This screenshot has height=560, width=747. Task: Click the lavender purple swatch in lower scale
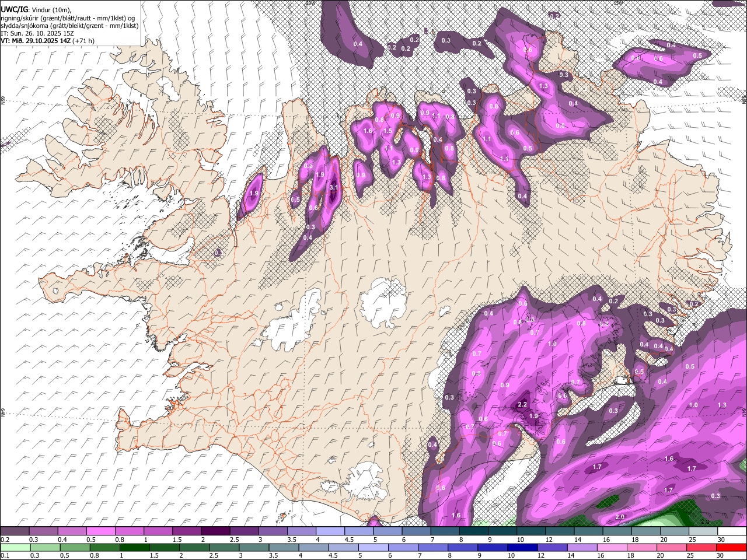click(x=582, y=547)
